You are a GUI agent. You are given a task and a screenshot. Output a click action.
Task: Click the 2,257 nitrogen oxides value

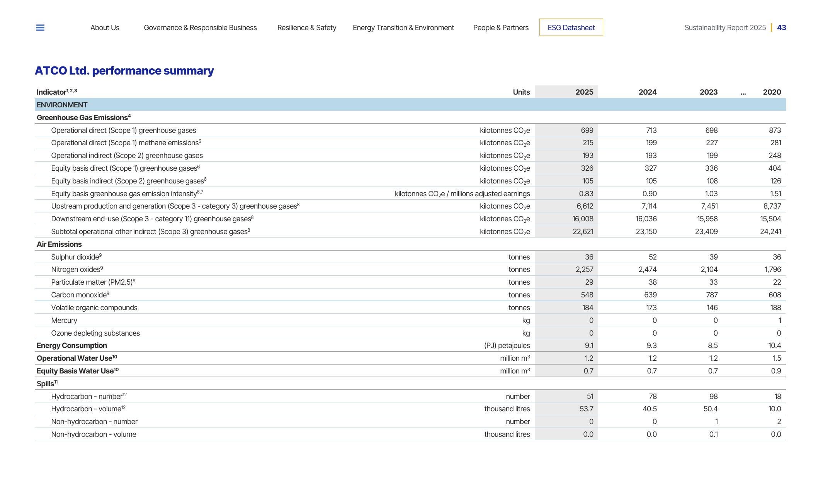pyautogui.click(x=585, y=270)
